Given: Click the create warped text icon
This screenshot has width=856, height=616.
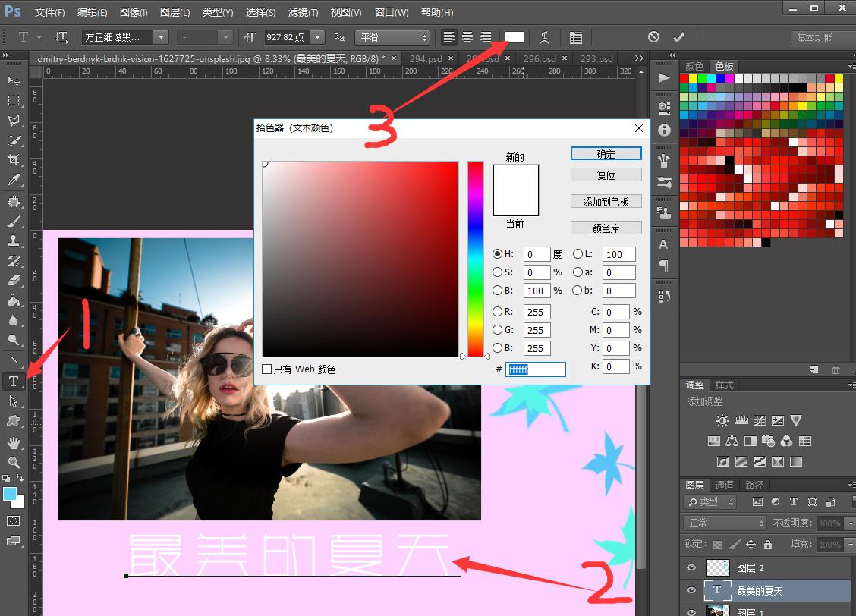Looking at the screenshot, I should pos(544,37).
